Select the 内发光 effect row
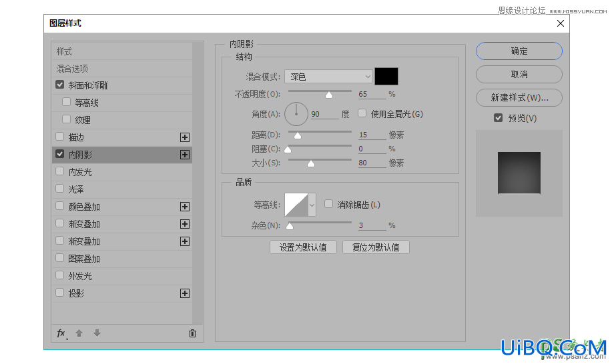The image size is (614, 364). (x=121, y=172)
